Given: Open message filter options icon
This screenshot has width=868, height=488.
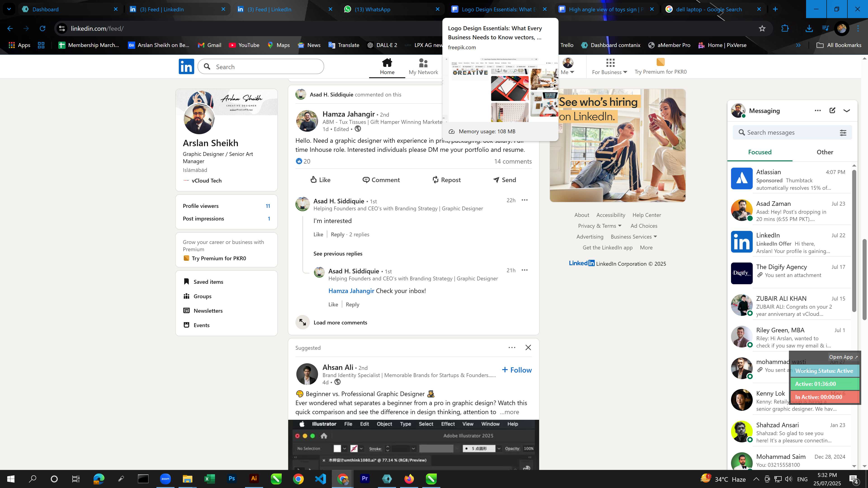Looking at the screenshot, I should tap(843, 133).
